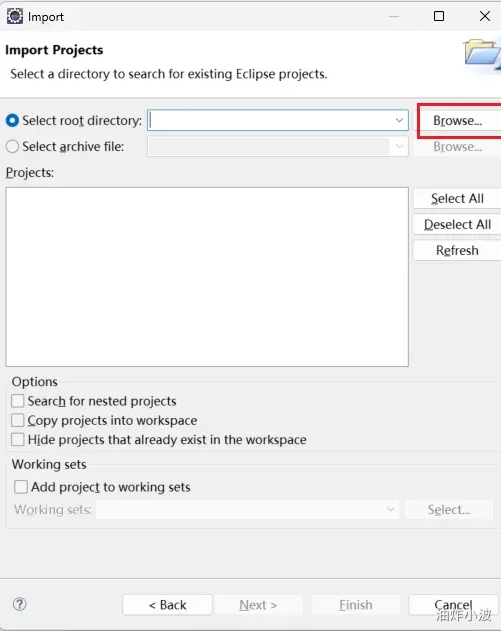Tick 'Copy projects into workspace' checkbox

click(x=18, y=420)
